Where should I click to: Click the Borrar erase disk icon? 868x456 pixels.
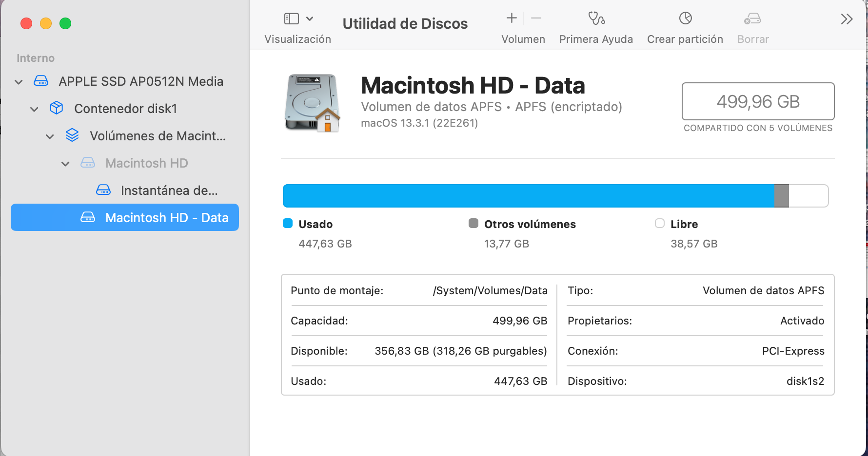pyautogui.click(x=752, y=19)
